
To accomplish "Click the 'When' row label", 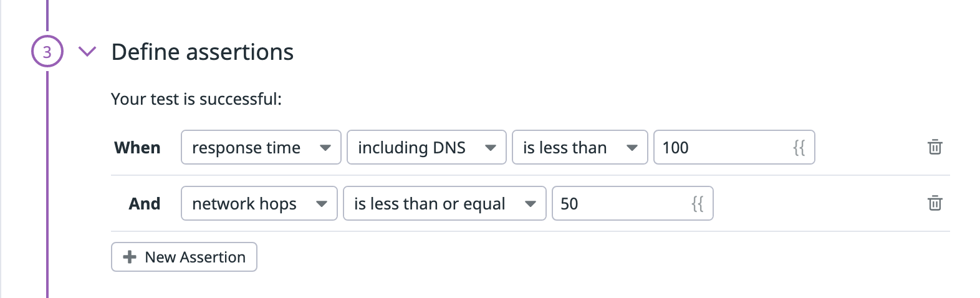I will click(x=137, y=148).
